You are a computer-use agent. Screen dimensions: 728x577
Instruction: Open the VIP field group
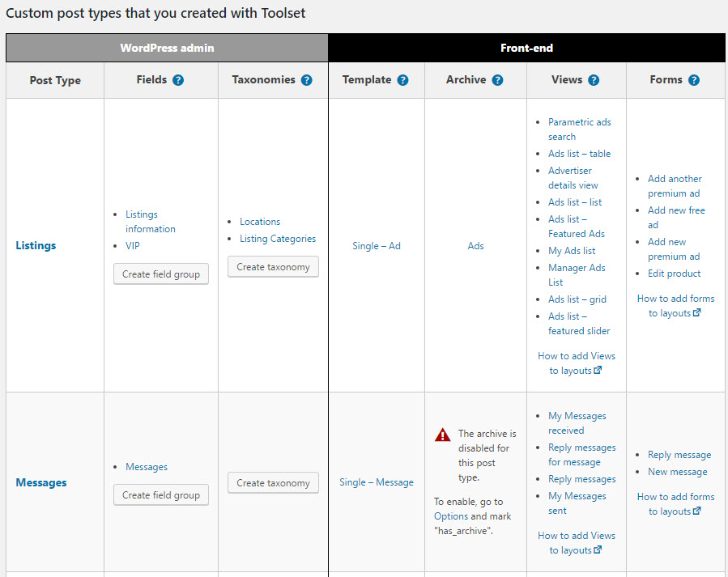click(x=132, y=246)
